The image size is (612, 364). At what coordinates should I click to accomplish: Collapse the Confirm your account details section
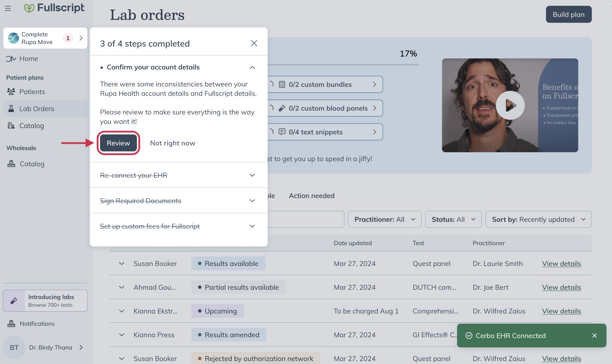point(253,67)
